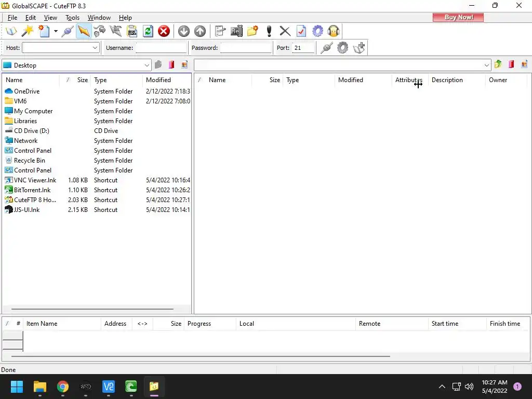Screen dimensions: 532x399
Task: Click the Buy Now! button
Action: tap(458, 17)
